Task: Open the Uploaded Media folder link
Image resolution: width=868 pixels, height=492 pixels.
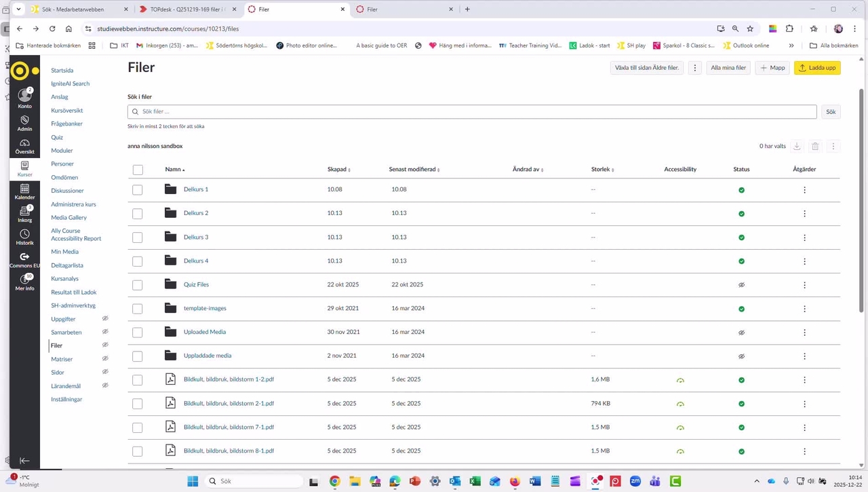Action: point(205,332)
